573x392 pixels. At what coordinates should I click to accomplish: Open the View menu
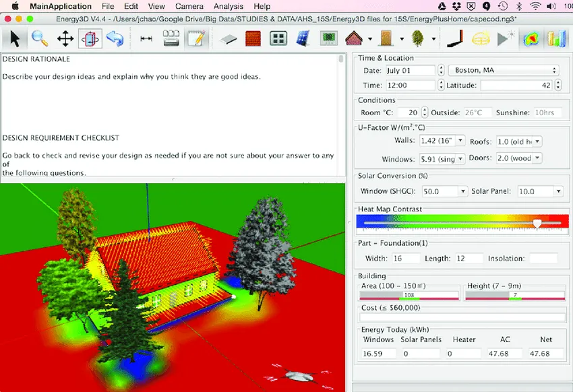(157, 6)
